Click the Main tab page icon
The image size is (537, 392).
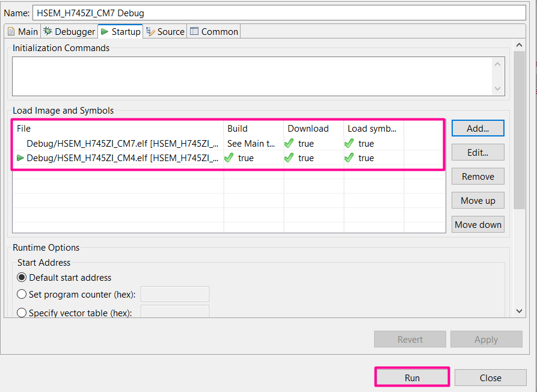pos(11,31)
